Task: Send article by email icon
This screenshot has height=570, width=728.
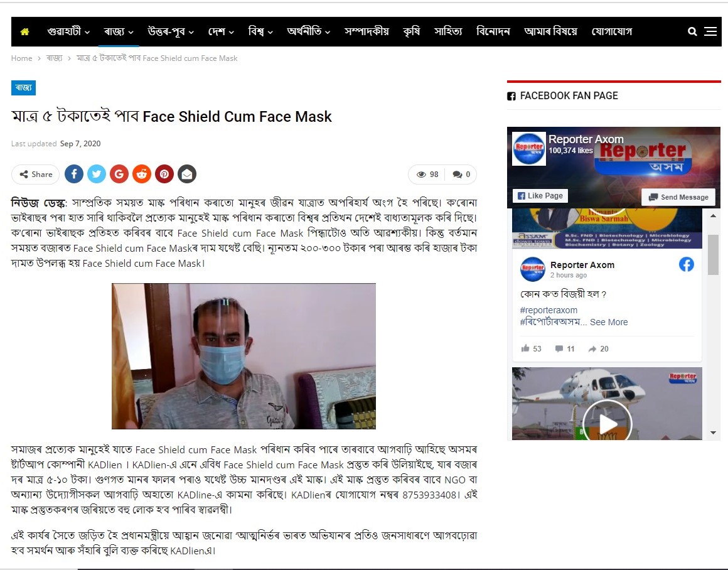Action: 187,175
